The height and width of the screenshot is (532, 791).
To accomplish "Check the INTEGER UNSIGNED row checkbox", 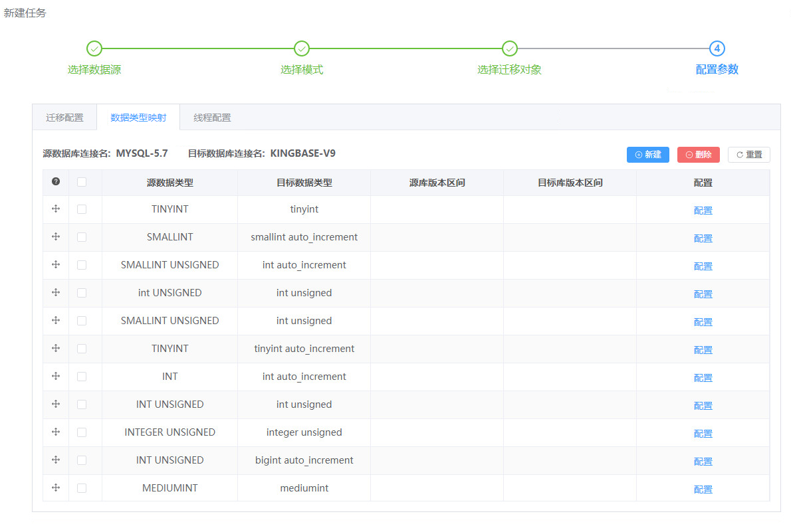I will click(82, 432).
